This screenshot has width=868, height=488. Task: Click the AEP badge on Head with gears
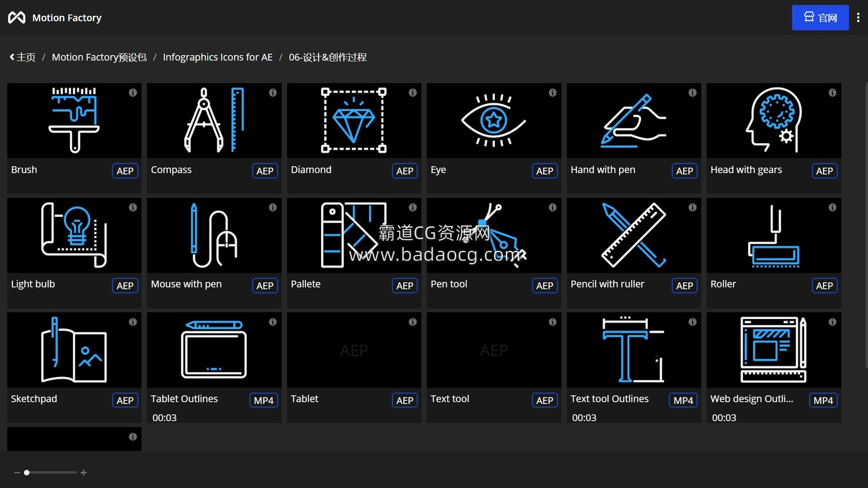824,171
